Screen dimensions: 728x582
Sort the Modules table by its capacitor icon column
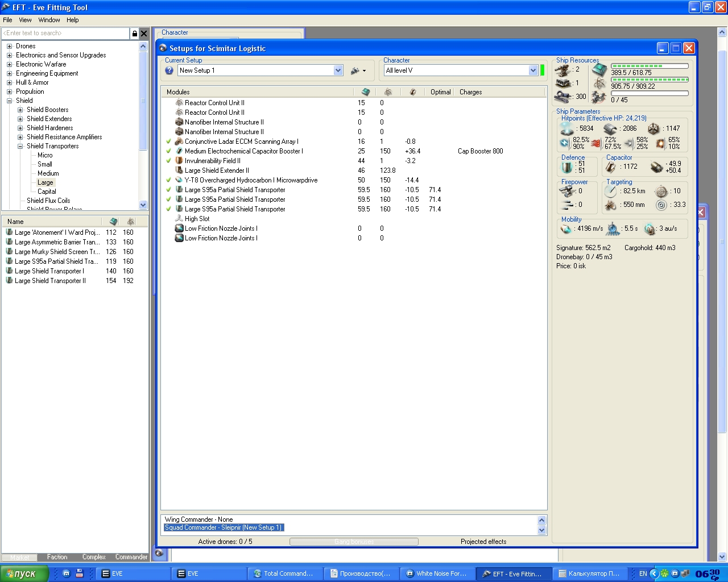(412, 92)
